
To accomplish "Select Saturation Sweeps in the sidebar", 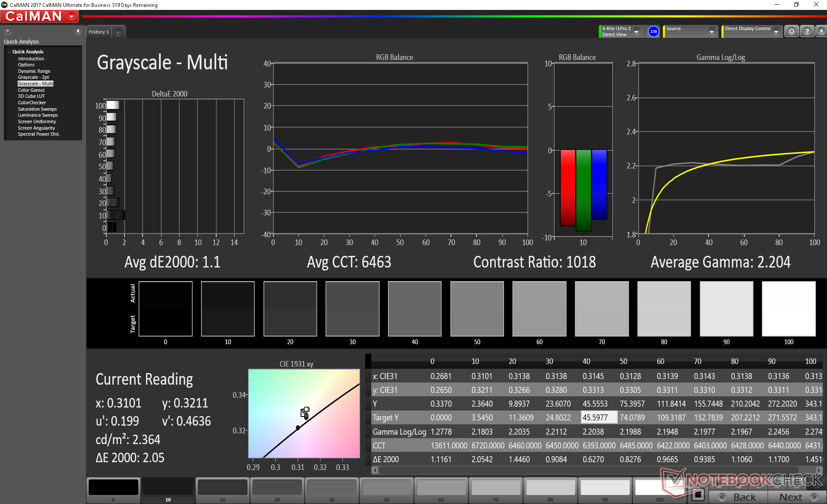I will pos(37,109).
